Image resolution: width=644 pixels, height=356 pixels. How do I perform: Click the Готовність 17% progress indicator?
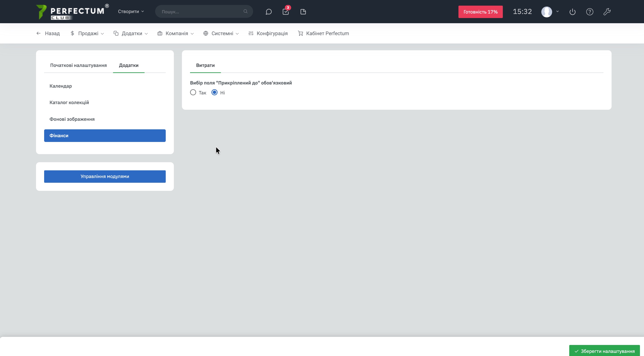pos(480,12)
